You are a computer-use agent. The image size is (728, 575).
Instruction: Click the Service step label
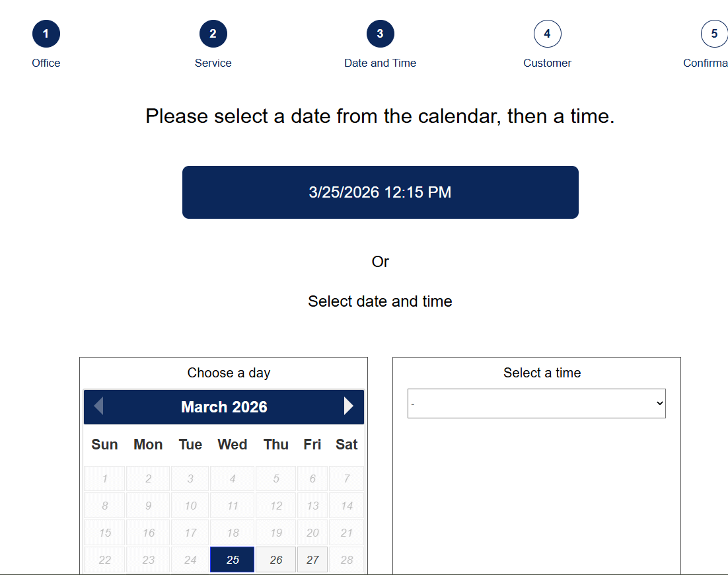point(213,63)
